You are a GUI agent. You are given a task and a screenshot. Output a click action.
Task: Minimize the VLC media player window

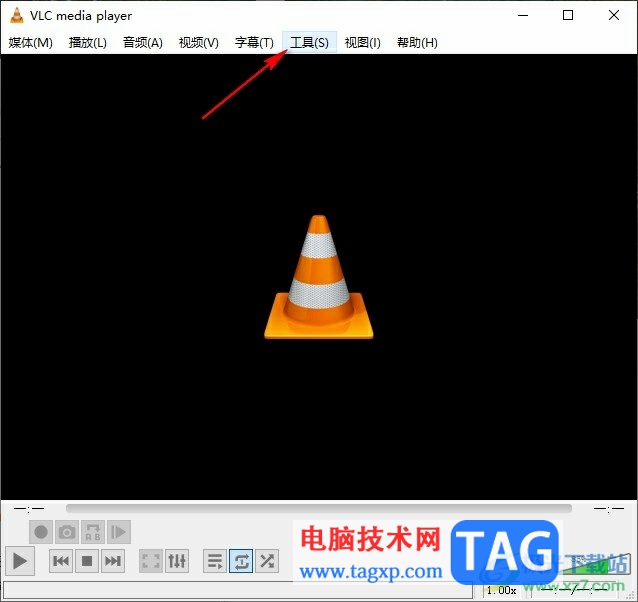[523, 15]
